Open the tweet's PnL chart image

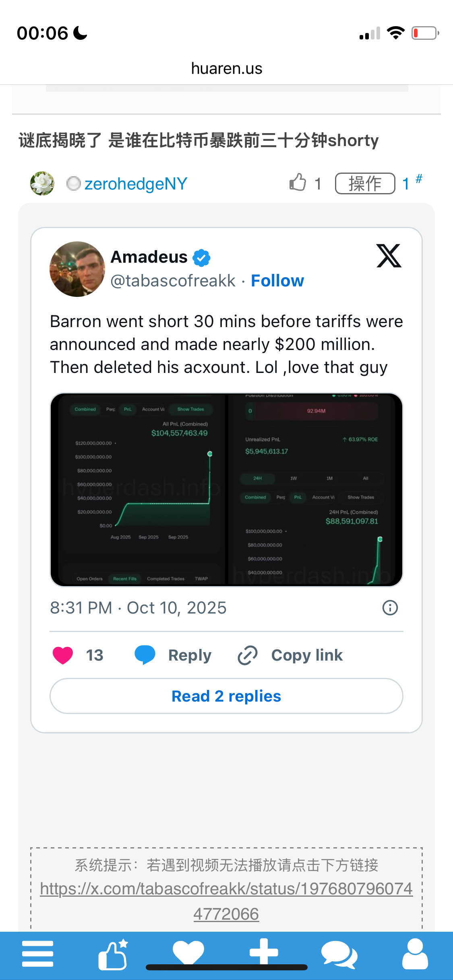point(226,489)
